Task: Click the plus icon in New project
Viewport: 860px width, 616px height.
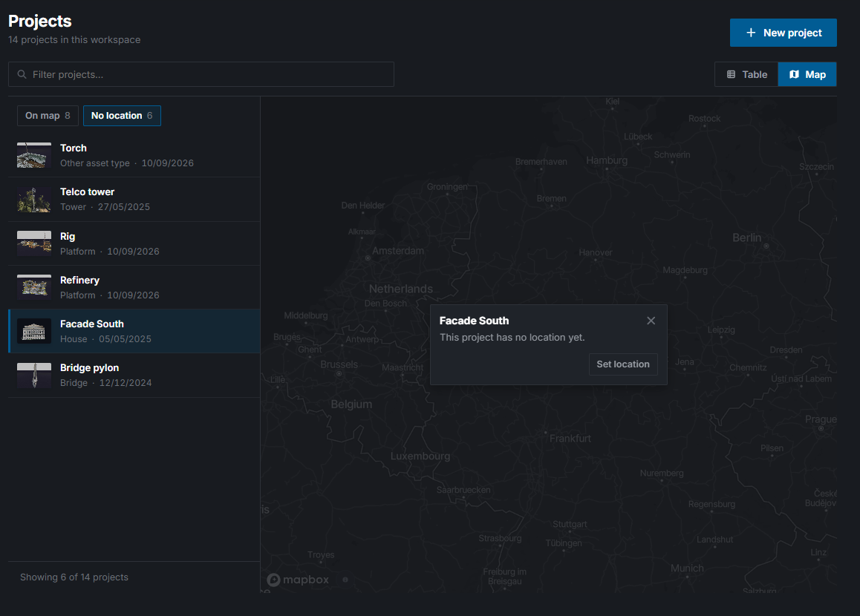Action: (751, 33)
